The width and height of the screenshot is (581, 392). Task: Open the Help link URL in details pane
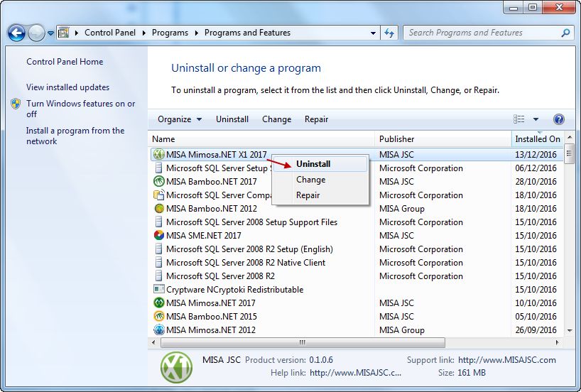[355, 373]
